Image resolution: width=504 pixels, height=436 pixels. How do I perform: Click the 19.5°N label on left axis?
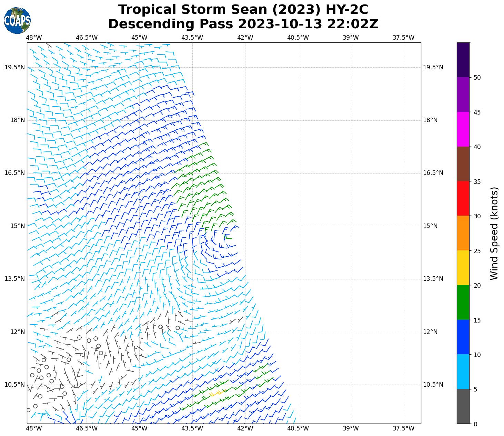pos(14,67)
